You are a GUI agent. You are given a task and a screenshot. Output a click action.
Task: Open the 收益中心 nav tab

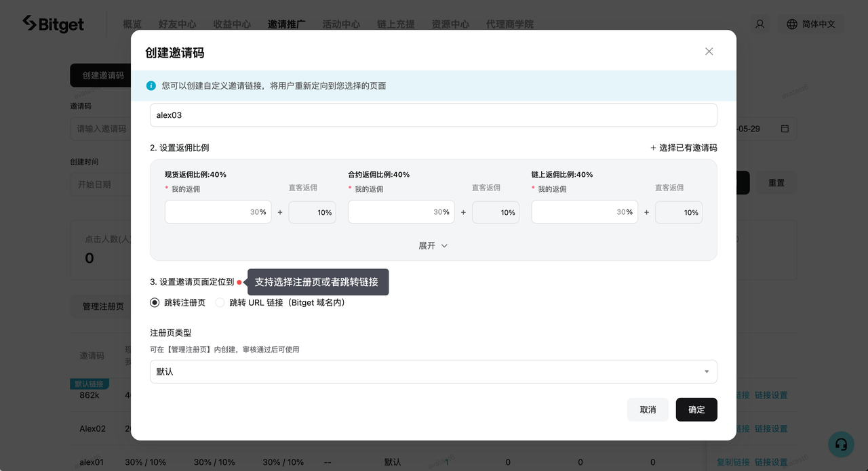[x=232, y=24]
